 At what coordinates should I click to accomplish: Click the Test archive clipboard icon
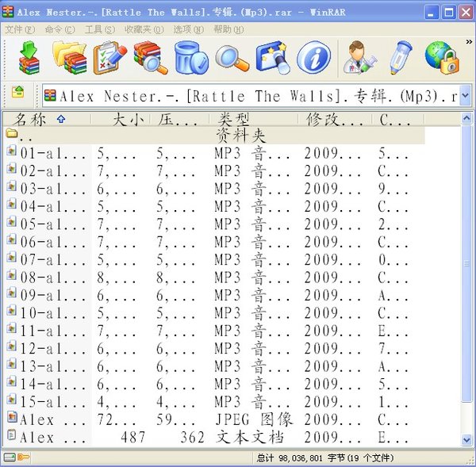click(x=110, y=58)
